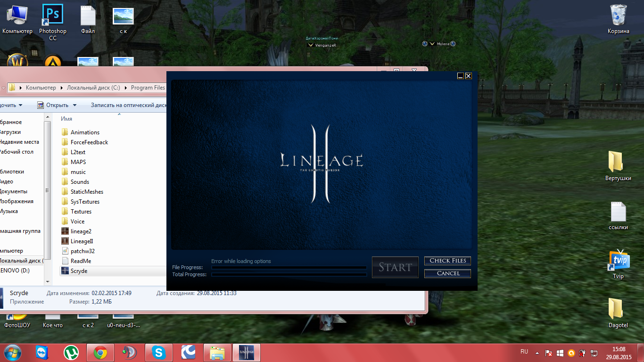Expand the Открыть dropdown arrow
644x362 pixels.
click(75, 106)
